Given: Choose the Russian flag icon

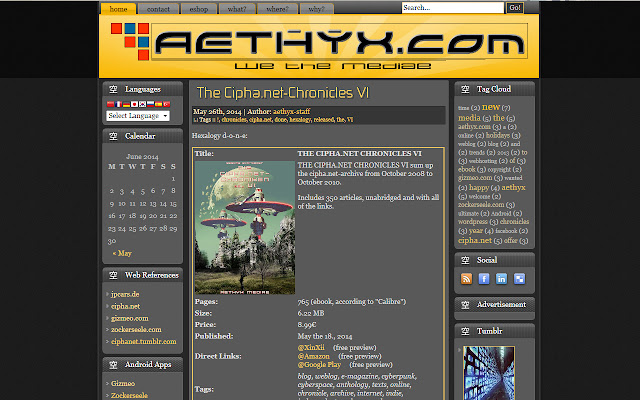Looking at the screenshot, I should click(150, 104).
